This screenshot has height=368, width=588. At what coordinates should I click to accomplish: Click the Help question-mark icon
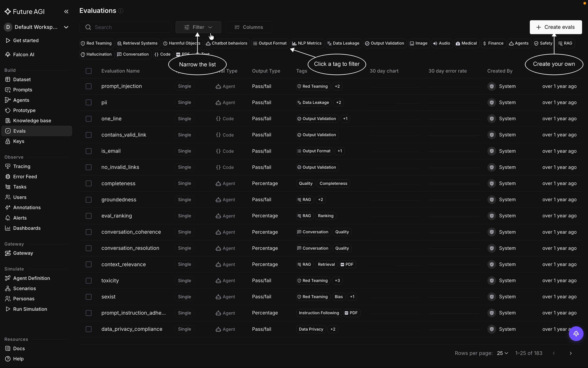[x=8, y=359]
